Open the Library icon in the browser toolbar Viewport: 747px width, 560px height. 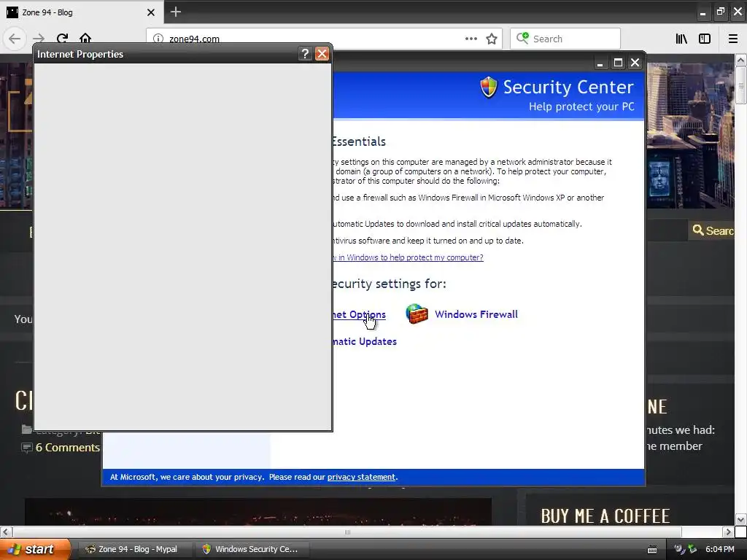(x=682, y=39)
